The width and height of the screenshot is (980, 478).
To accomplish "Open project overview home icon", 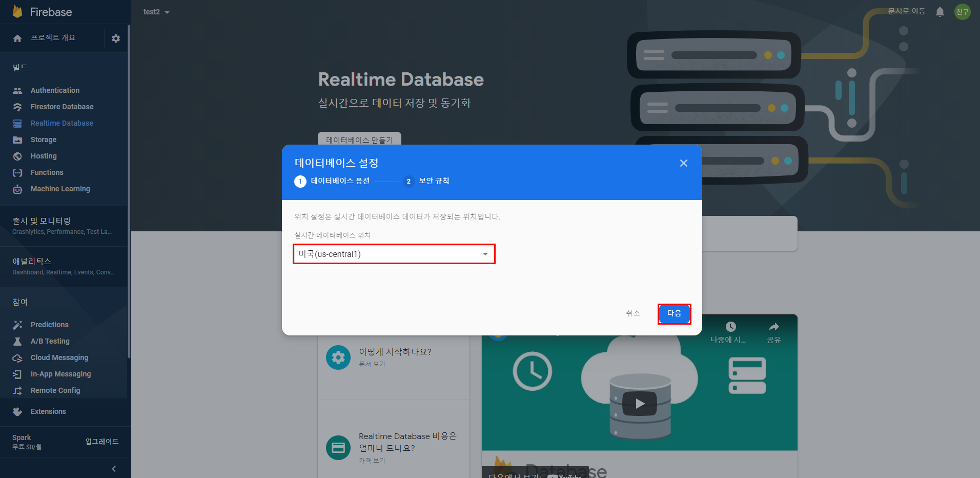I will 17,38.
